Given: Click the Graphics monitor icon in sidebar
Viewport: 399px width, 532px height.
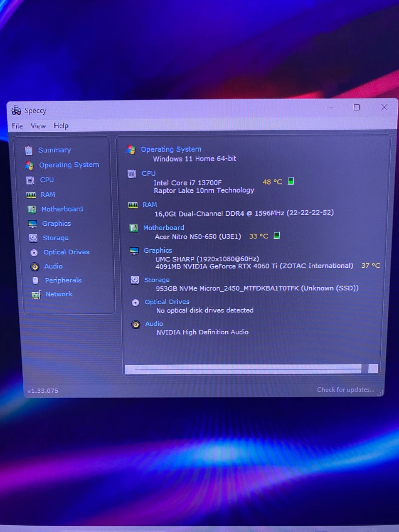Looking at the screenshot, I should coord(32,224).
